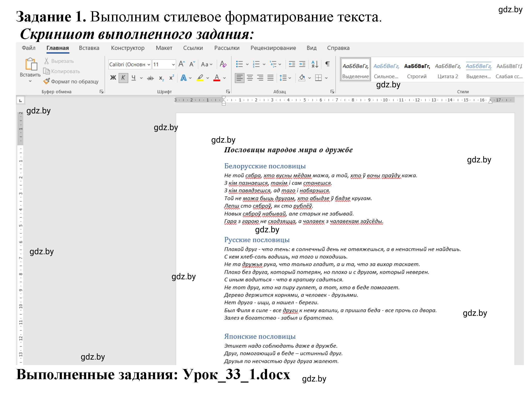The width and height of the screenshot is (532, 393).
Task: Click Cut (Вырезать) scissors icon
Action: (x=46, y=61)
